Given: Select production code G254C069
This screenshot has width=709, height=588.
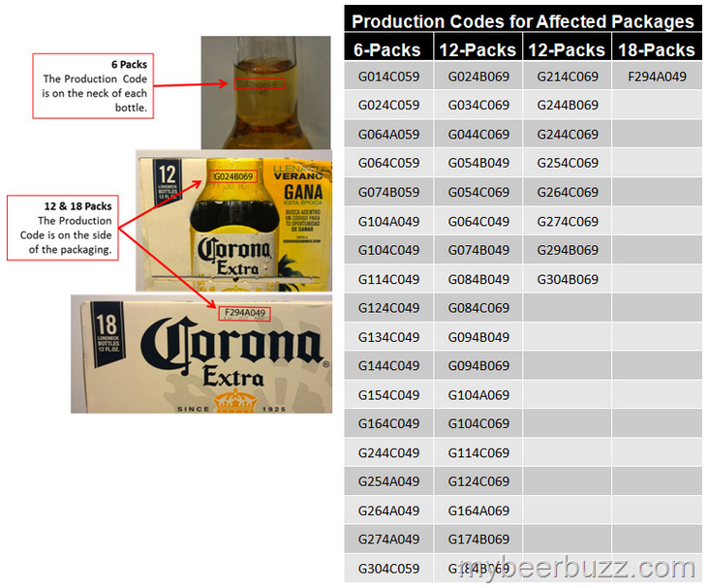Looking at the screenshot, I should (x=568, y=163).
